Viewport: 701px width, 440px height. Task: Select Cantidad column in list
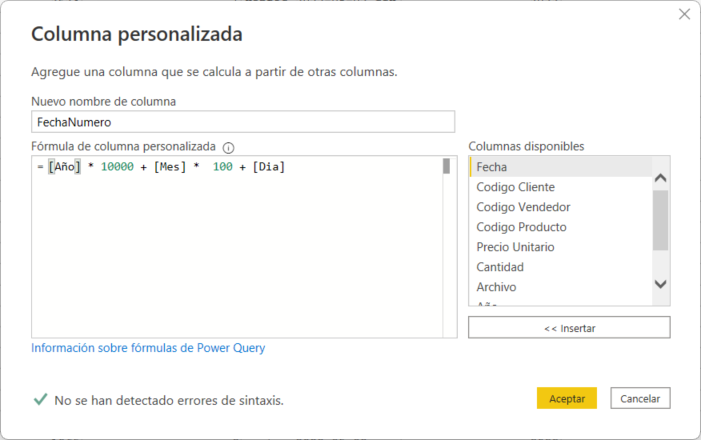(x=561, y=267)
